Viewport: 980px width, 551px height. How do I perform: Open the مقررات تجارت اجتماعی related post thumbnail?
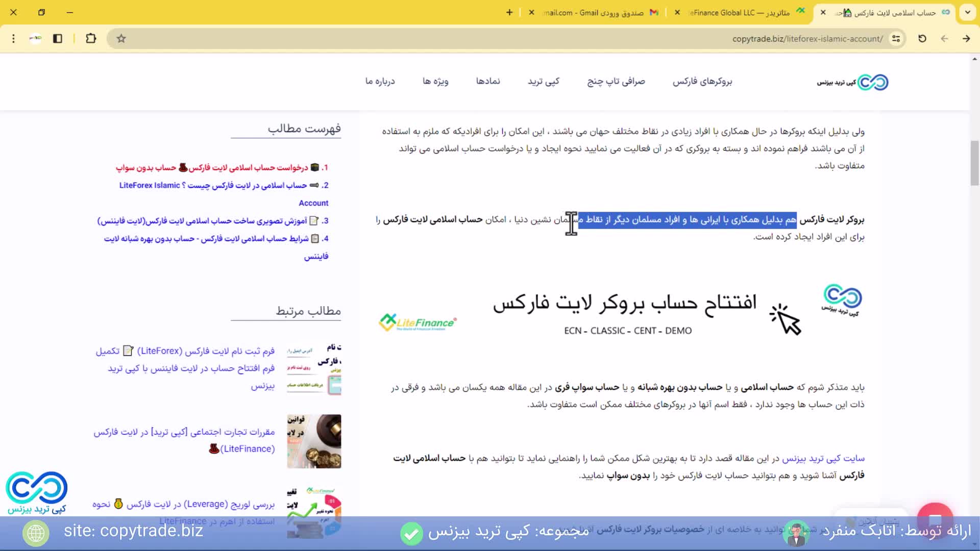coord(314,441)
